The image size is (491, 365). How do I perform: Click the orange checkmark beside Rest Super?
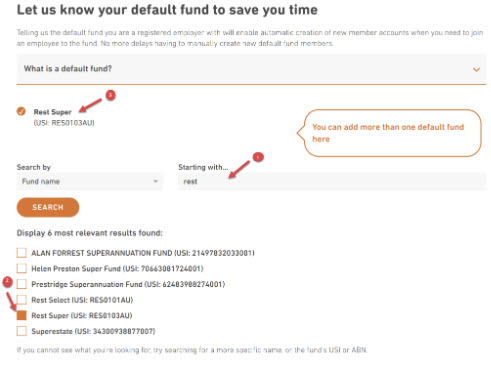21,111
